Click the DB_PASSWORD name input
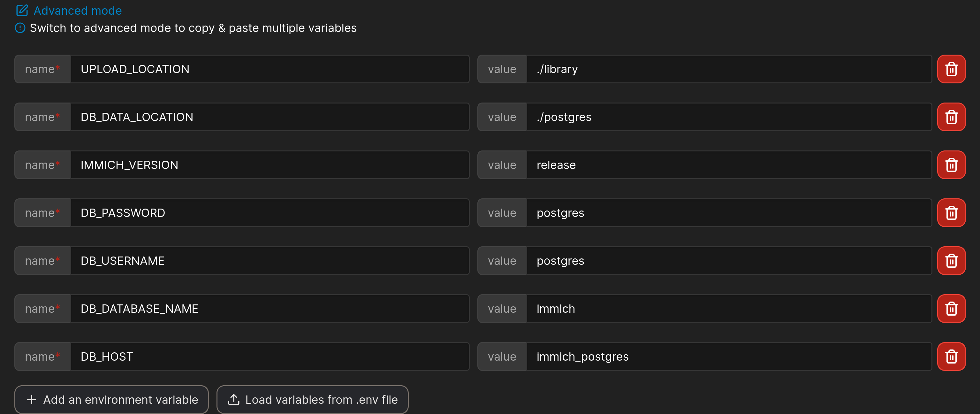 269,213
